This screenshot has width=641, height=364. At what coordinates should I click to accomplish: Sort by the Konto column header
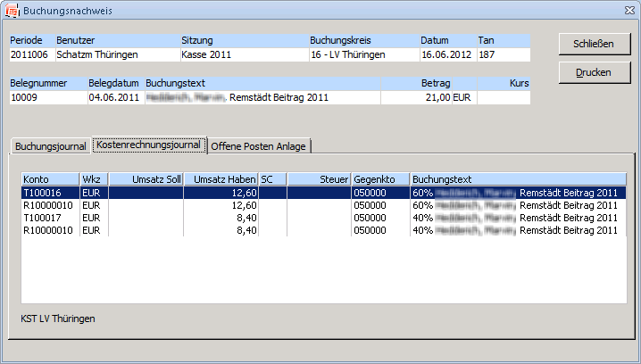[50, 178]
